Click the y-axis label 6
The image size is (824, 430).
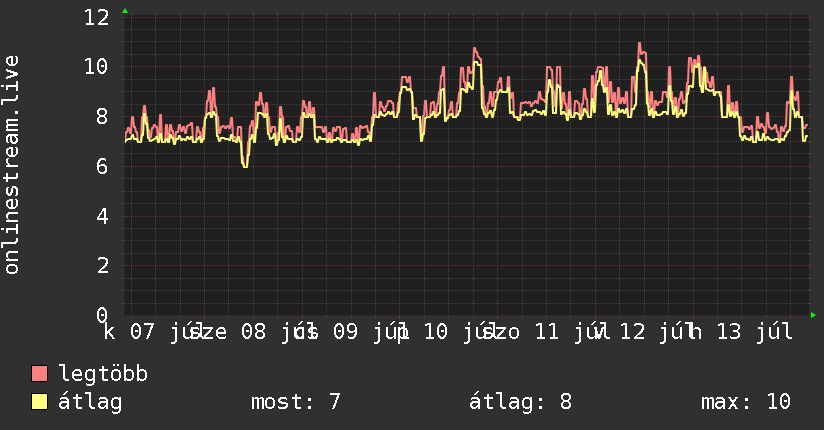click(102, 167)
